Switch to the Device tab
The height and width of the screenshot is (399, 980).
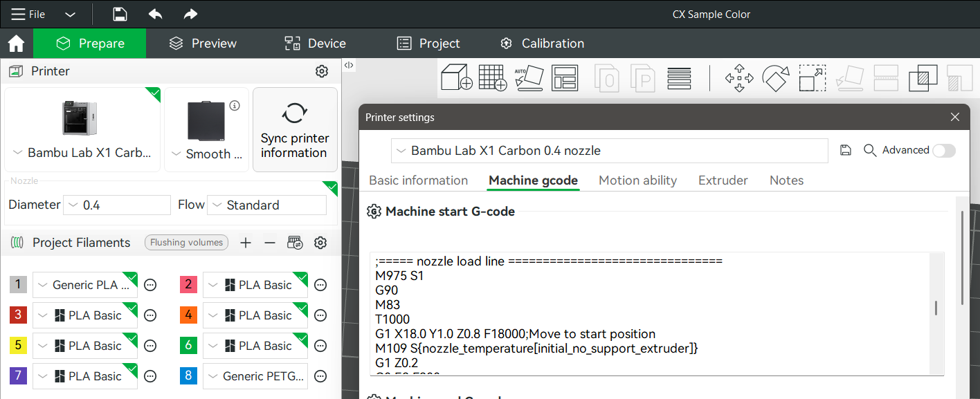click(315, 44)
